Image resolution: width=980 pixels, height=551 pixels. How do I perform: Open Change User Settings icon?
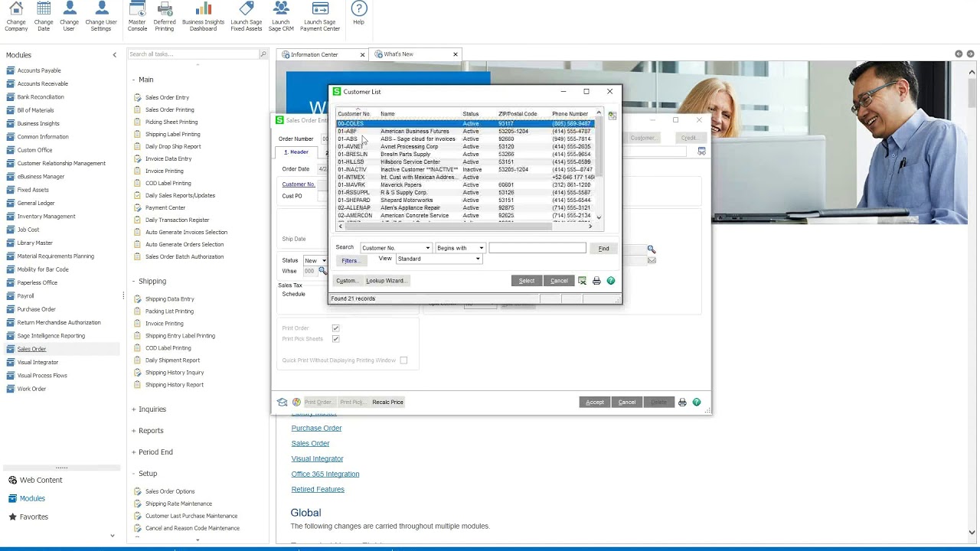101,16
